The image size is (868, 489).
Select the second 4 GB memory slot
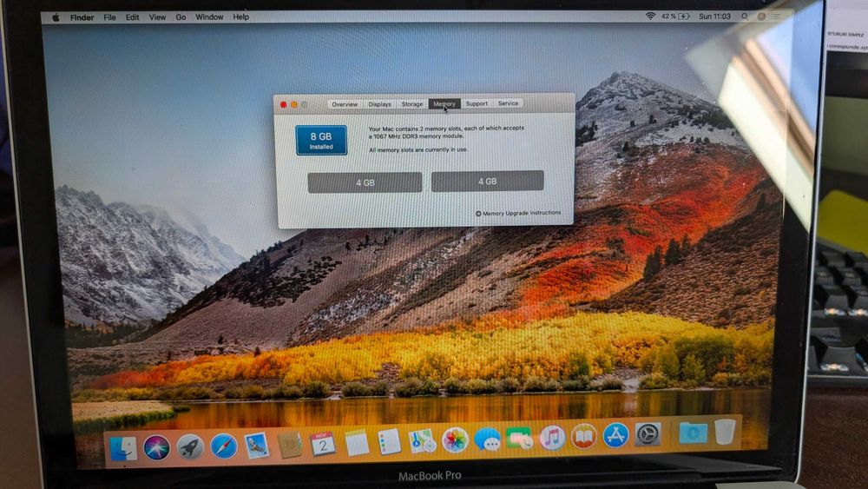pos(487,181)
